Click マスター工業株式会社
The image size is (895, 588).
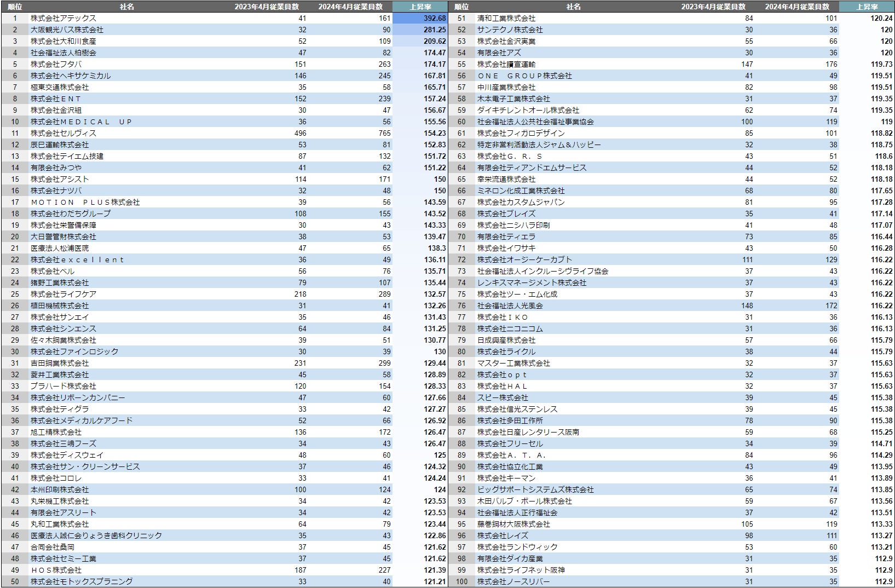click(x=513, y=363)
